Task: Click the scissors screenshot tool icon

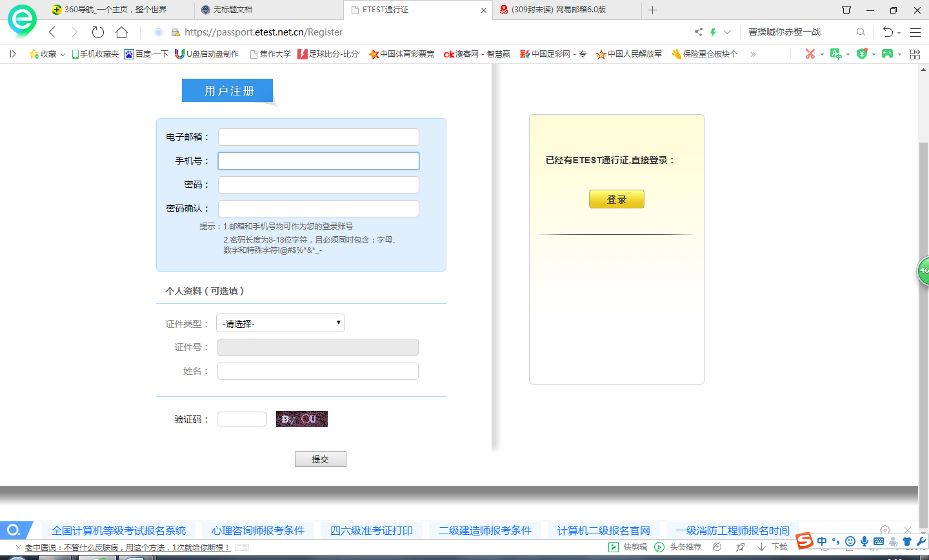Action: [x=810, y=54]
